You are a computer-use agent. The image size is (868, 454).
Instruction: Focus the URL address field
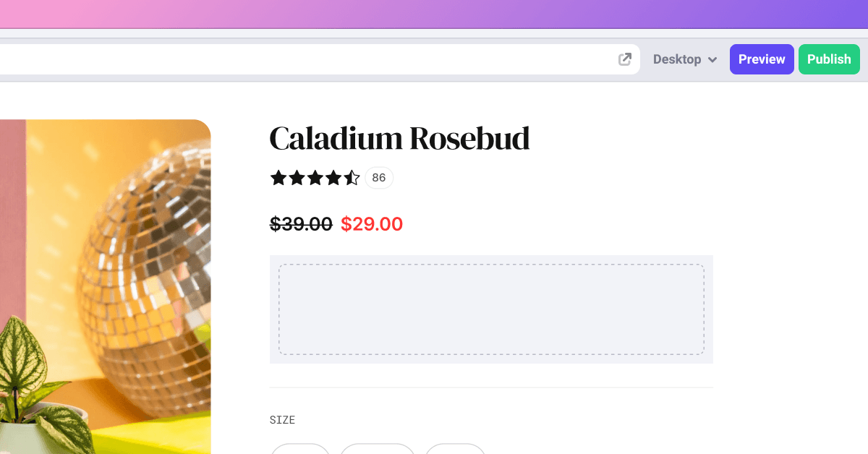coord(304,59)
